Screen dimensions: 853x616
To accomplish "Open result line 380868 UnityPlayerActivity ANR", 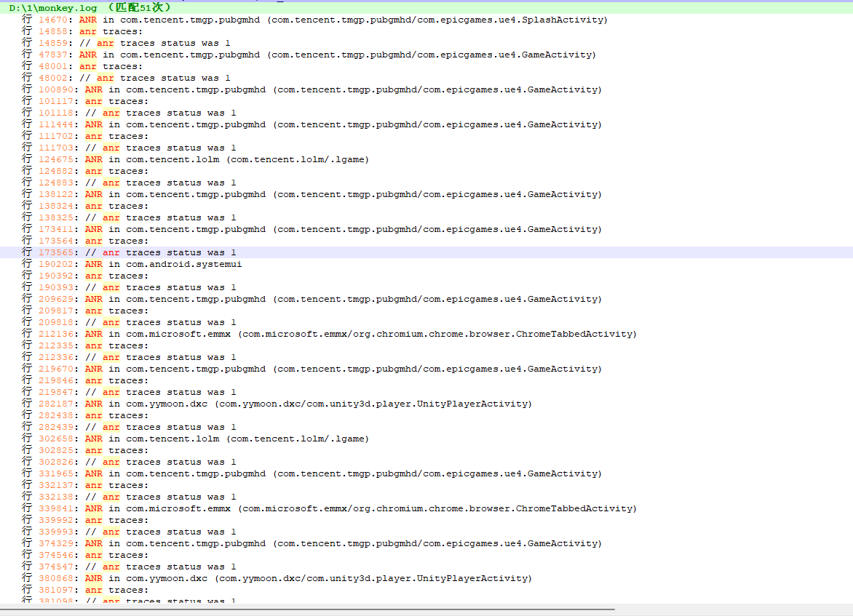I will coord(426,578).
